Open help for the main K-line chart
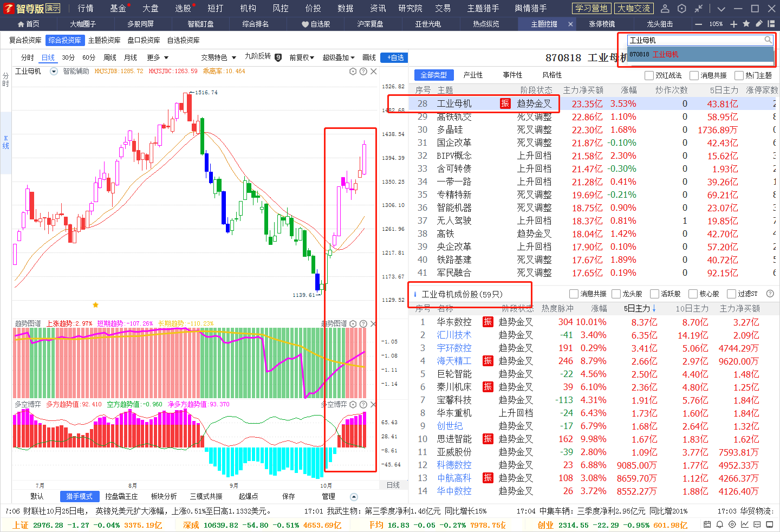 (x=363, y=72)
